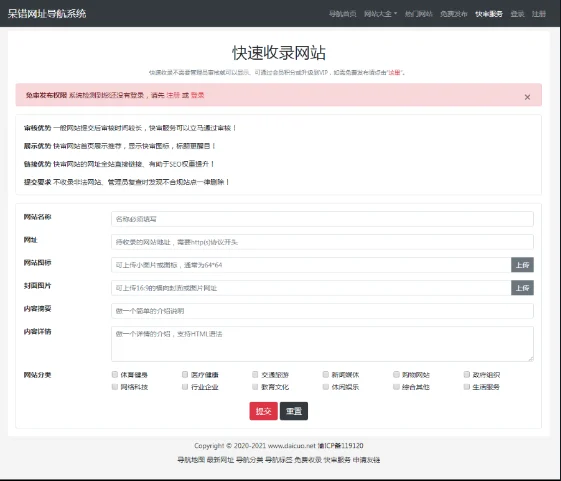
Task: Follow the 登录 link inside the pink alert
Action: pyautogui.click(x=197, y=95)
